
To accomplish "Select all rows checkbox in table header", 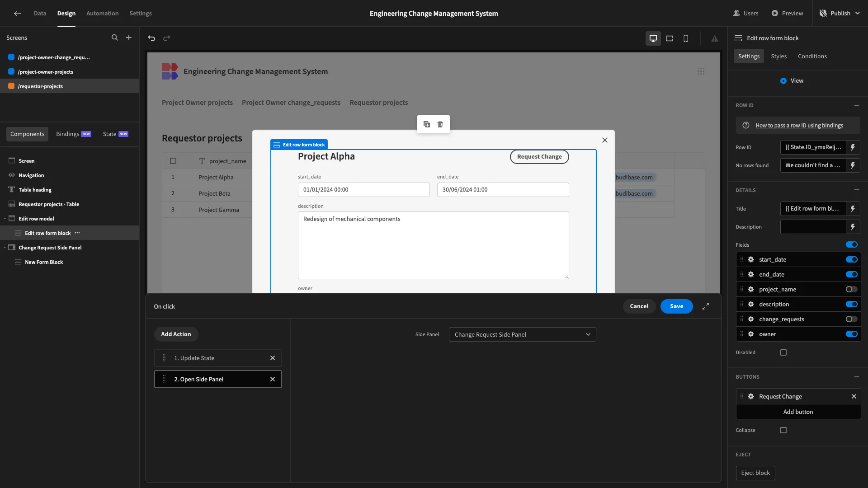I will click(x=173, y=161).
